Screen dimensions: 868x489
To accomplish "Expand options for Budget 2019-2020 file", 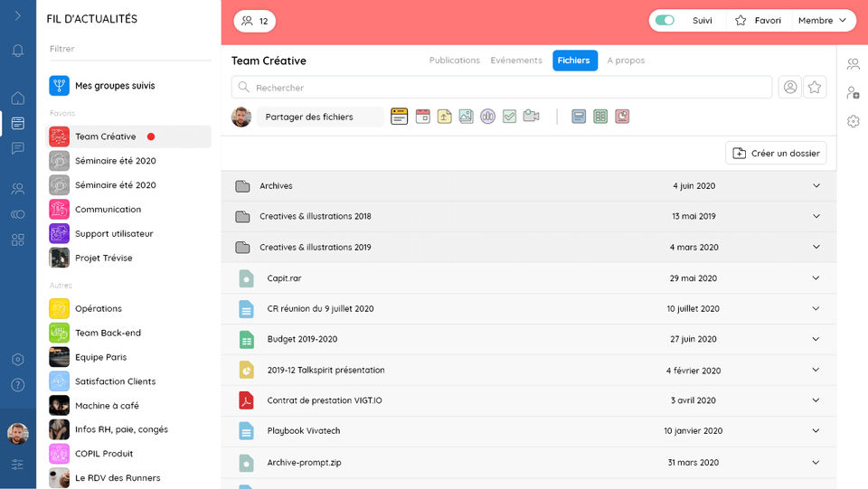I will tap(816, 339).
